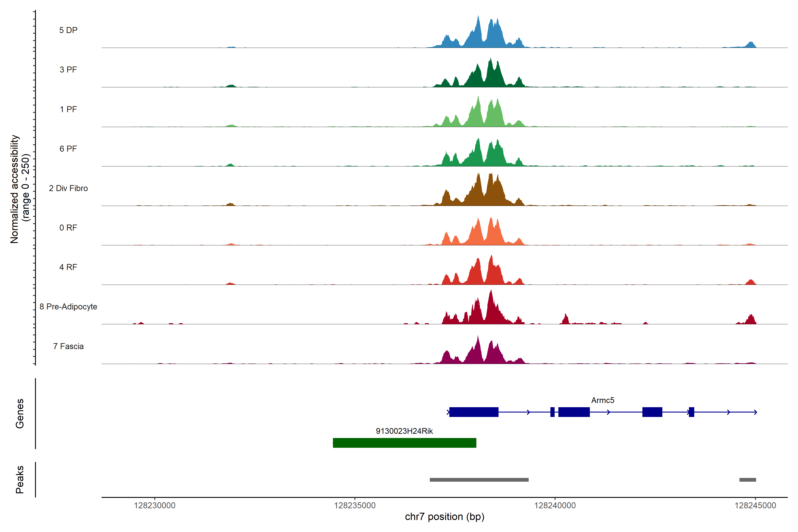
Task: Click the Armc5 gene name label
Action: (x=602, y=400)
